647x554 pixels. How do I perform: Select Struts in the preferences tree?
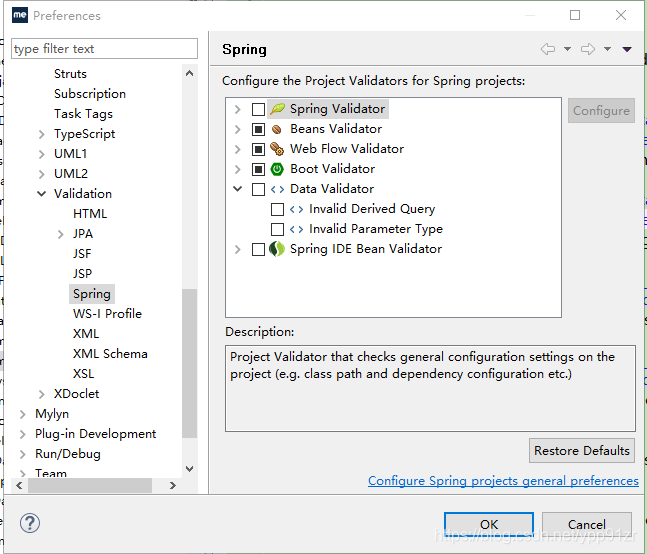click(x=70, y=74)
